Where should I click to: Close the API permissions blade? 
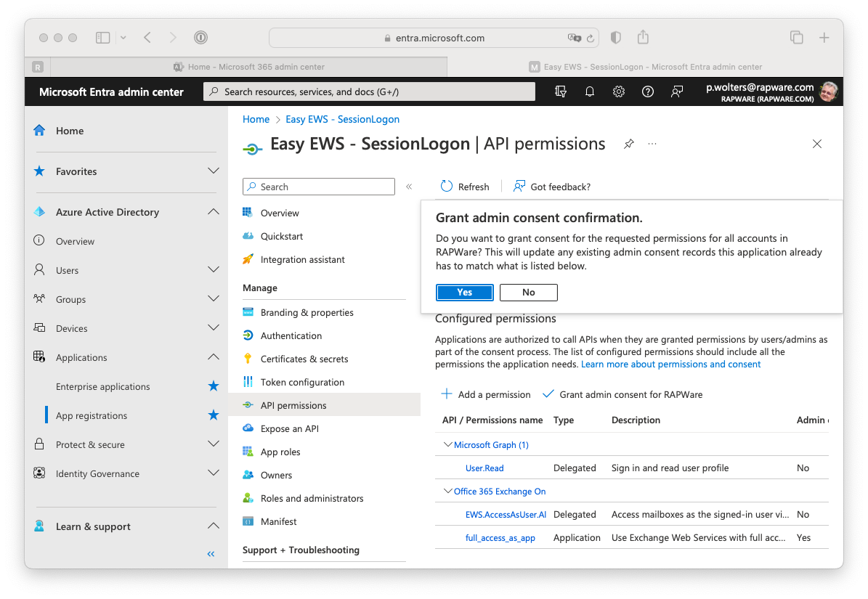(x=816, y=144)
